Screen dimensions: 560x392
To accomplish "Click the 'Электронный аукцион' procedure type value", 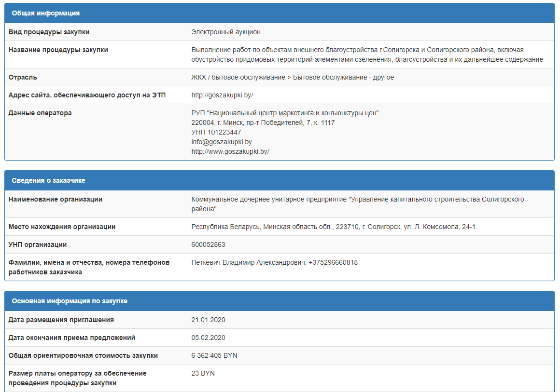I will coord(226,32).
